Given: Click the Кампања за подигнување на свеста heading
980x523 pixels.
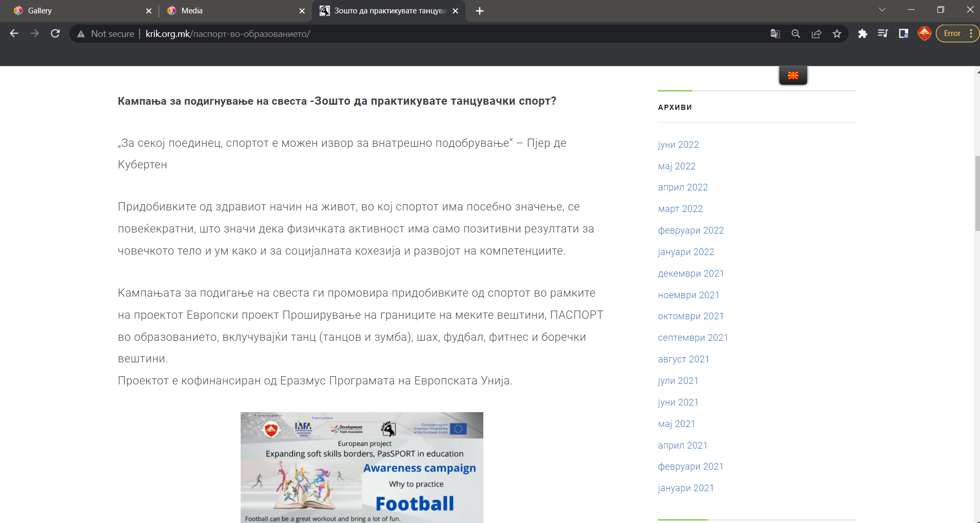Looking at the screenshot, I should tap(337, 101).
